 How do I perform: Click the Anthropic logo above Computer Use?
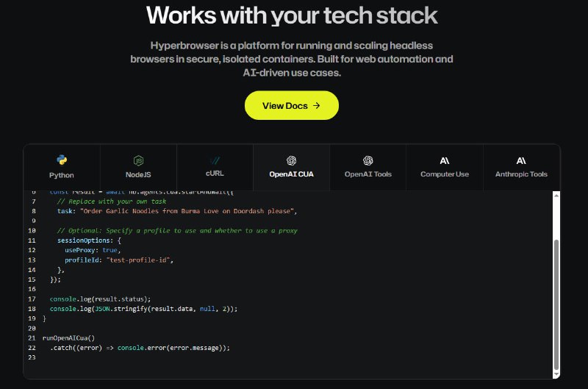445,160
